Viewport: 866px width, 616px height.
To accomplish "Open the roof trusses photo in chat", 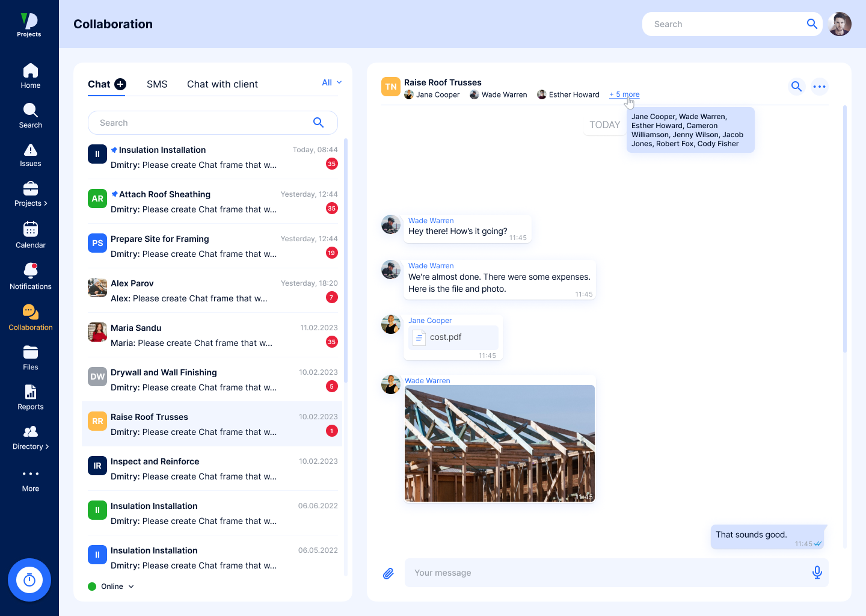I will [499, 443].
